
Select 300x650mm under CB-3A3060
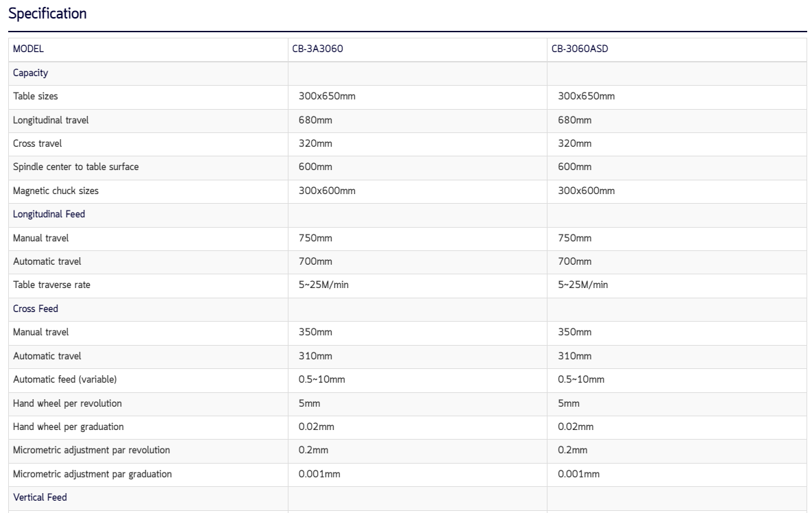tap(327, 97)
